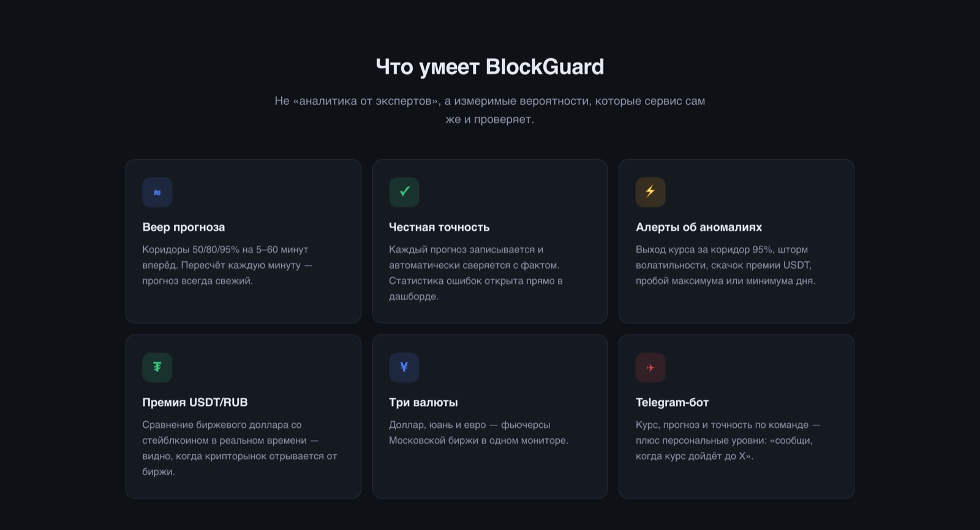Click the Telegram-бот card title

pyautogui.click(x=672, y=402)
